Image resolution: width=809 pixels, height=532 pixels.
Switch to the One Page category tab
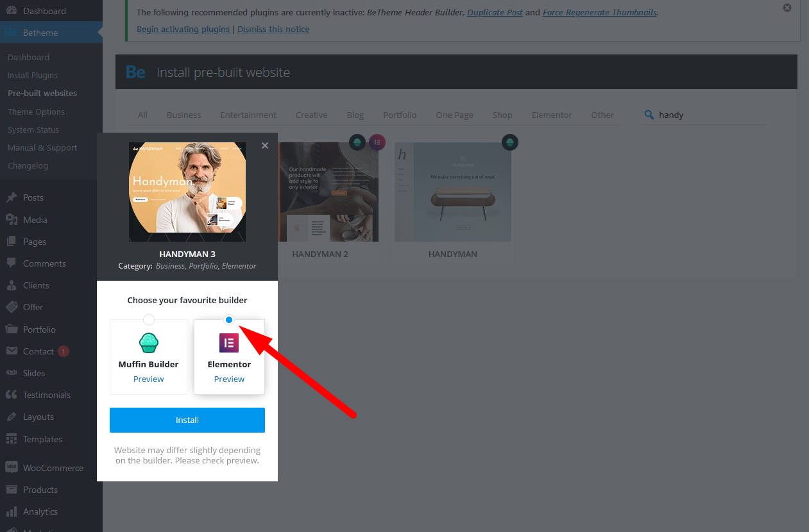pyautogui.click(x=455, y=115)
